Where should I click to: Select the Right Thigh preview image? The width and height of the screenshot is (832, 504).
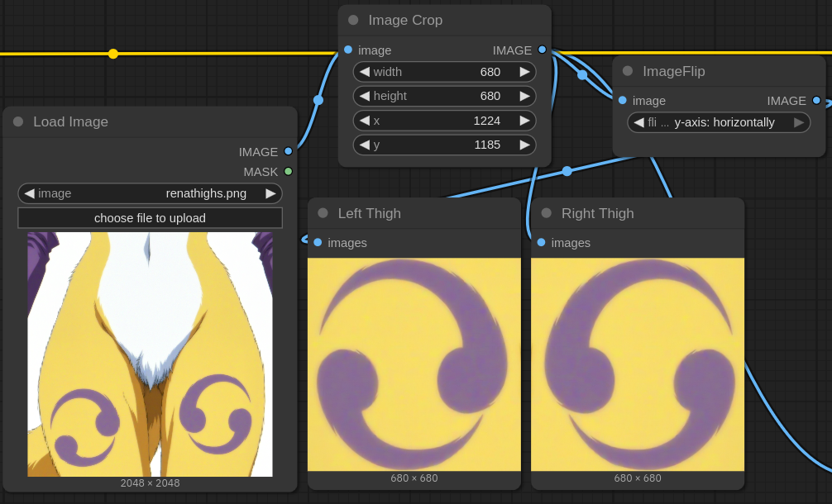point(638,364)
